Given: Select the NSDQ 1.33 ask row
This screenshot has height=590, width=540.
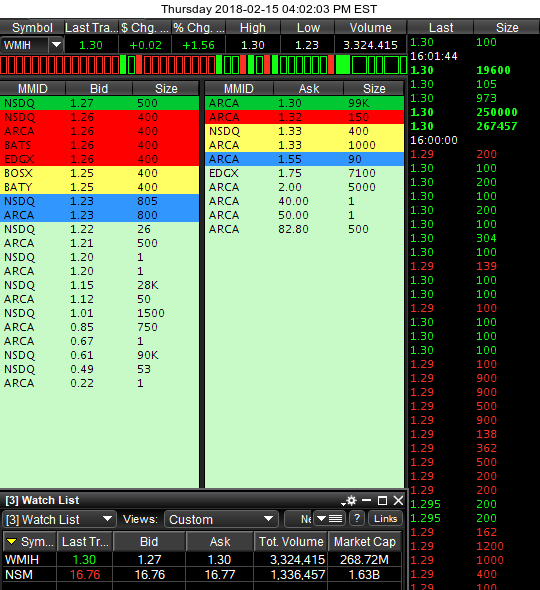Looking at the screenshot, I should 304,131.
